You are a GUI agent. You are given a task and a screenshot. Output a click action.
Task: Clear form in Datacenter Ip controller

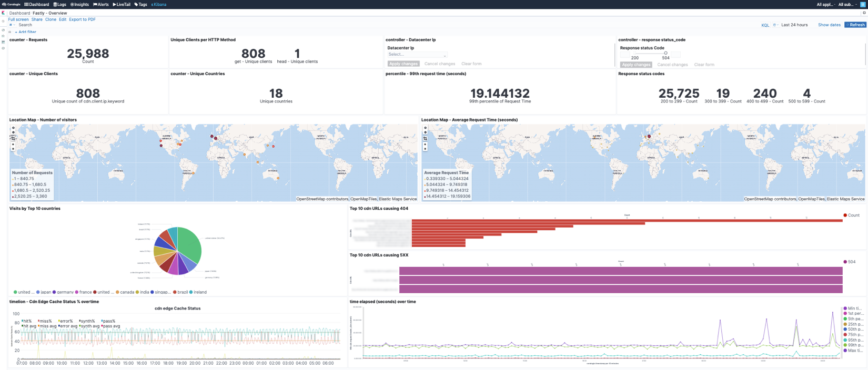point(471,64)
